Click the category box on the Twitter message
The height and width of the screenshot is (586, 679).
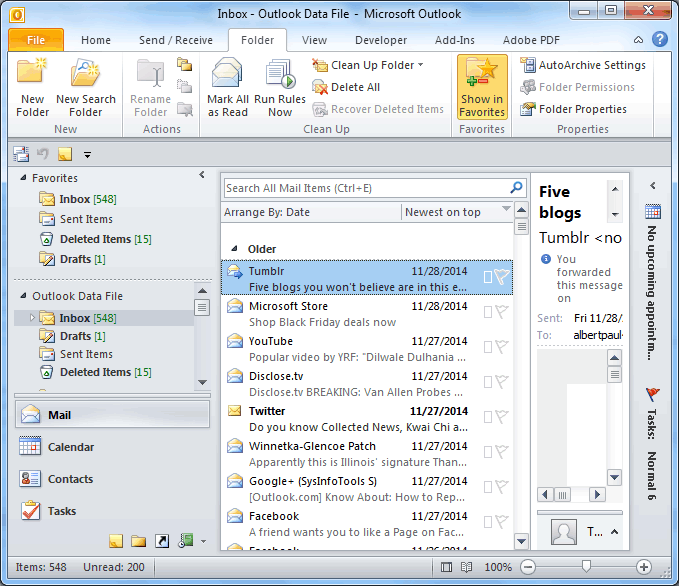(x=488, y=417)
